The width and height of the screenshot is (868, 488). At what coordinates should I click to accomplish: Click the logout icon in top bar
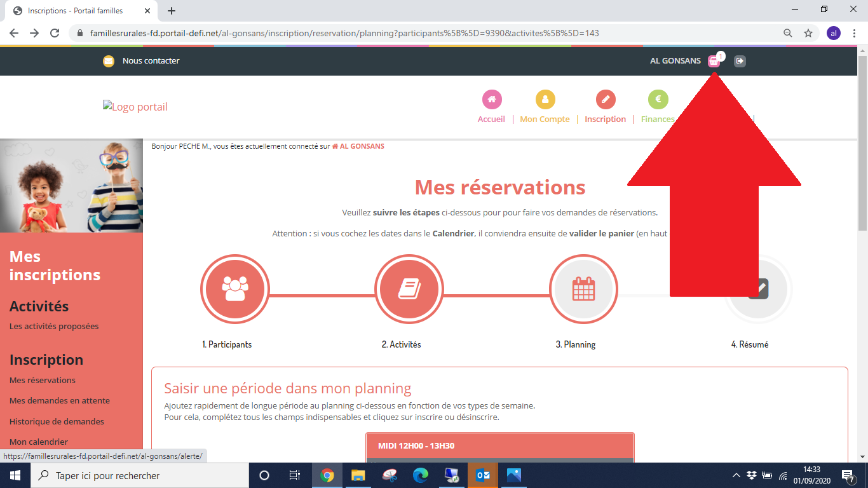[740, 61]
